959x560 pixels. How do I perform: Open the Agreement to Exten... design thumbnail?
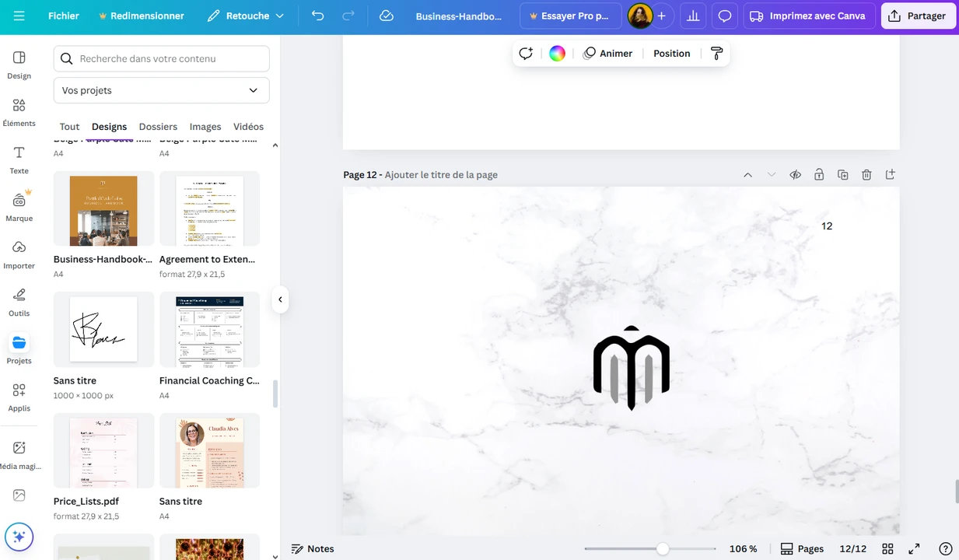click(x=209, y=211)
